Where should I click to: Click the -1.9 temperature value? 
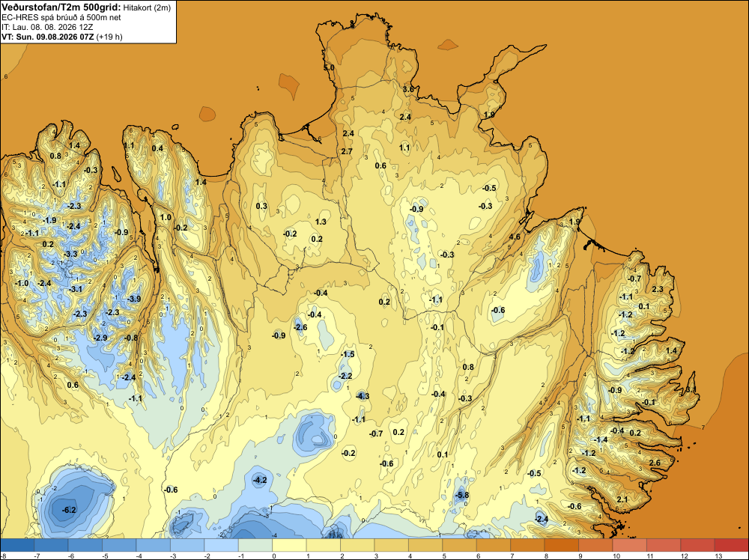(49, 220)
